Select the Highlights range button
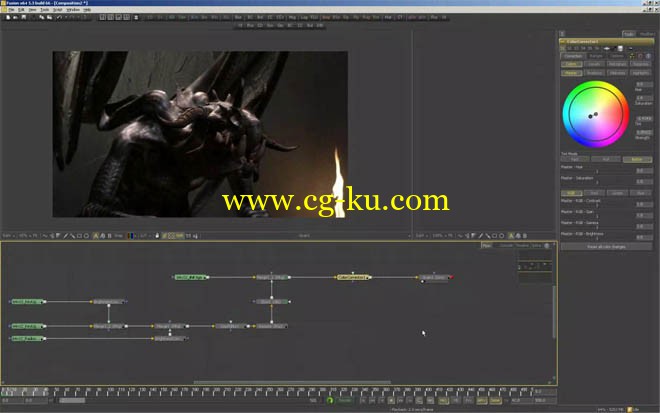The image size is (660, 413). [641, 73]
